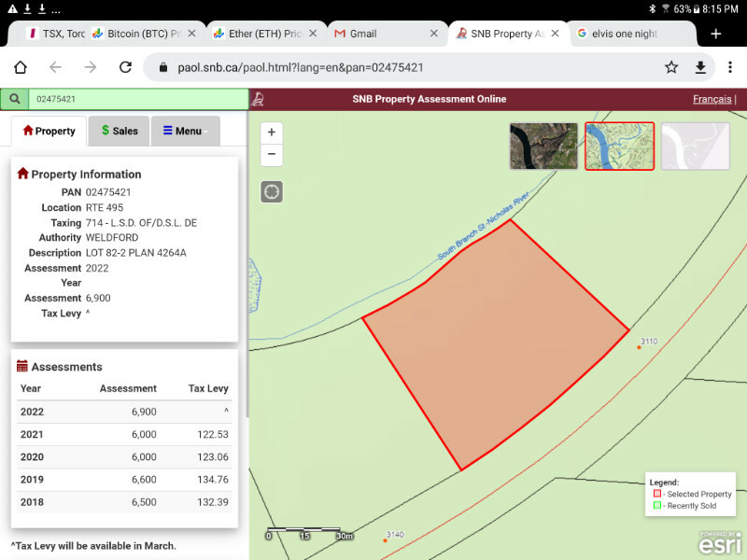The height and width of the screenshot is (560, 747).
Task: Click the 2019 assessment value 6,600
Action: pyautogui.click(x=144, y=480)
